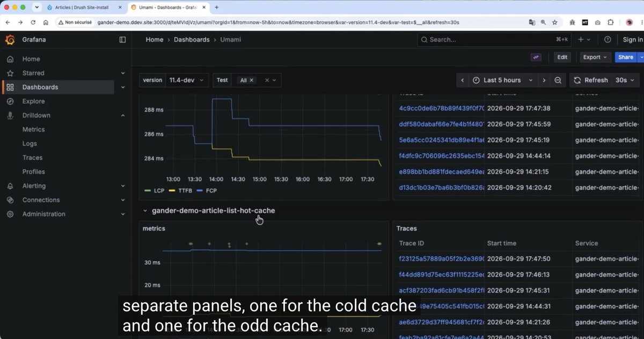644x339 pixels.
Task: Open trace ddf580dabaf66e7fe4b1f480
Action: [441, 124]
